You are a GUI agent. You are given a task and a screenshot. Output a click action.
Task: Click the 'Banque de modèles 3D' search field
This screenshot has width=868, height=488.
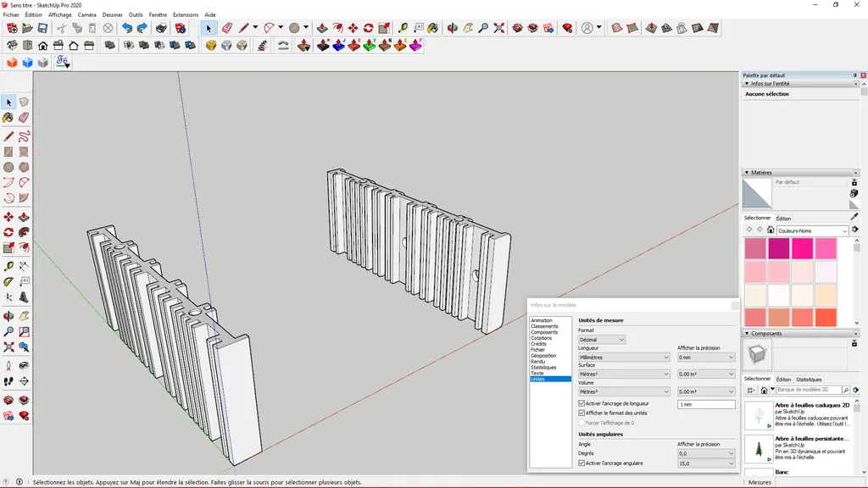point(808,390)
